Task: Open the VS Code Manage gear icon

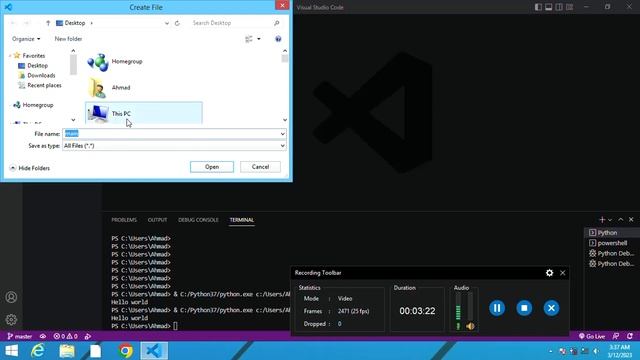Action: 11,319
